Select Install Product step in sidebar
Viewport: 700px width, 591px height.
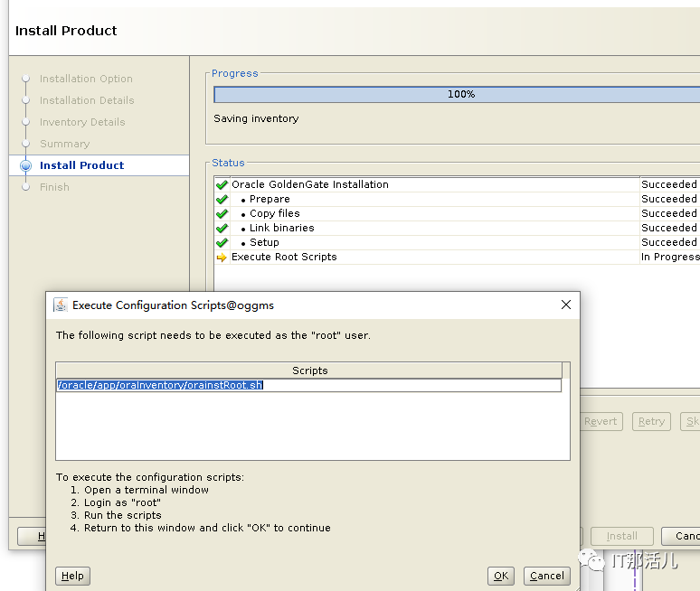point(81,165)
